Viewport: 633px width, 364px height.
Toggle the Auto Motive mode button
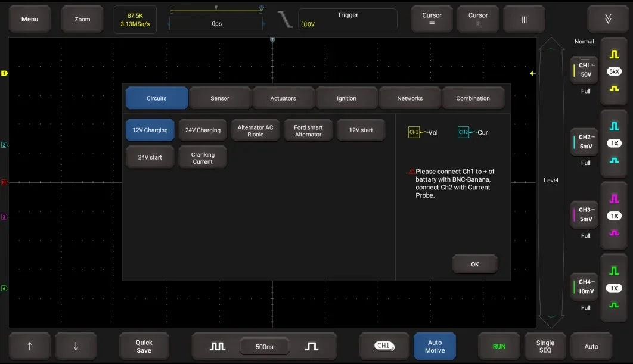coord(435,346)
